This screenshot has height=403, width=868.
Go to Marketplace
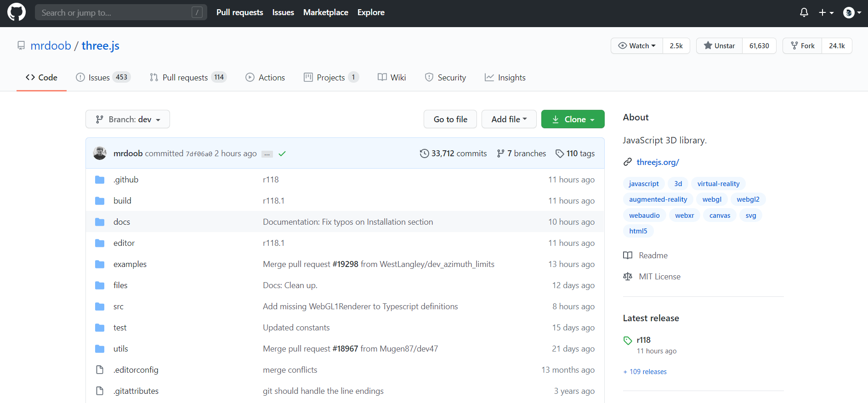point(325,12)
